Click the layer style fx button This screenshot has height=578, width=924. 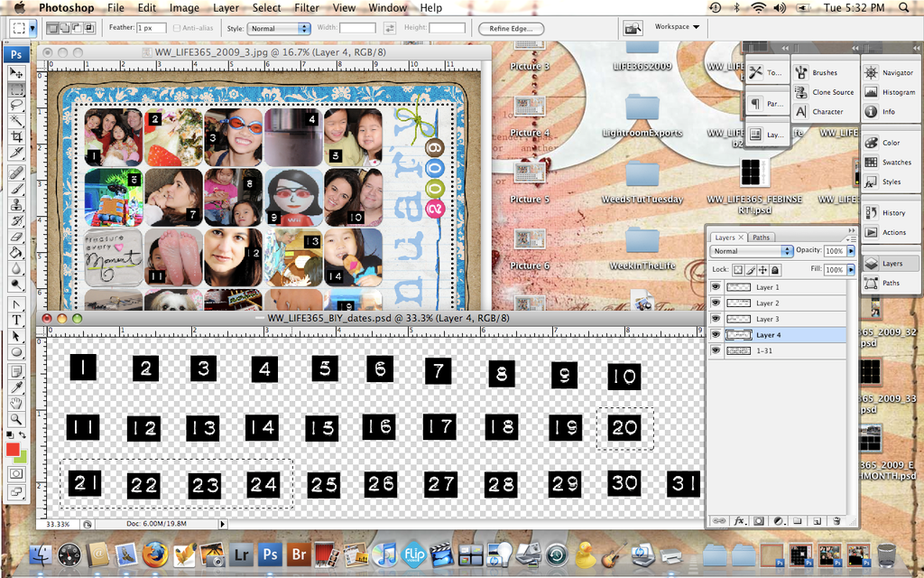[739, 521]
